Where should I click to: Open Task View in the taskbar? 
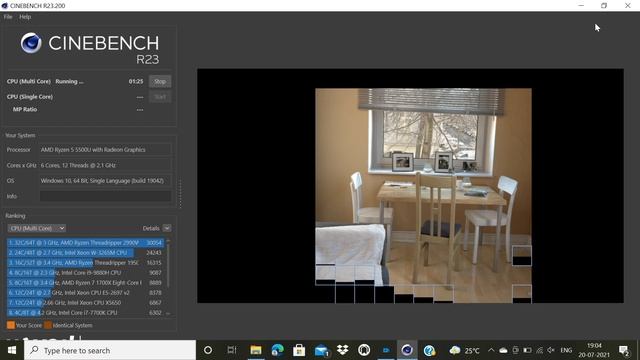click(x=232, y=350)
